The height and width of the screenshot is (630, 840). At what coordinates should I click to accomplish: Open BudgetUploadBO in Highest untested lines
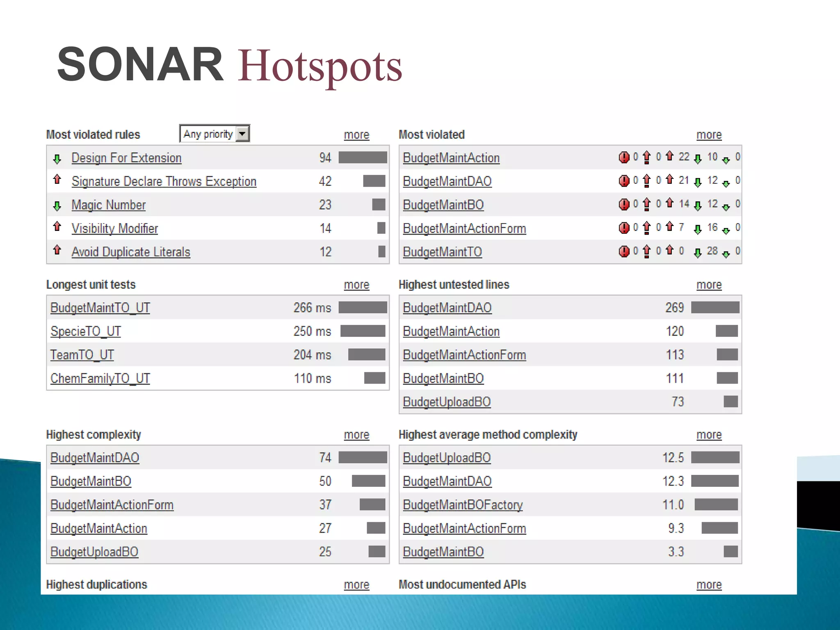(x=447, y=402)
